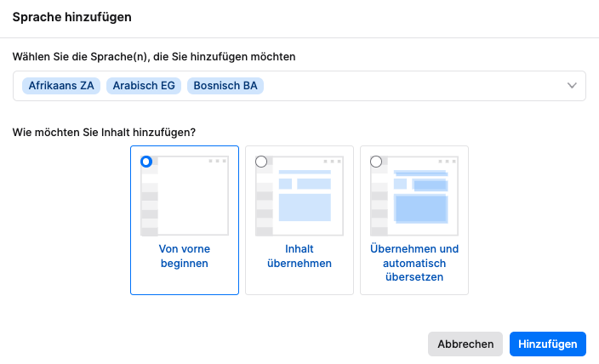Click the Afrikaans ZA language tag
599x364 pixels.
coord(61,86)
